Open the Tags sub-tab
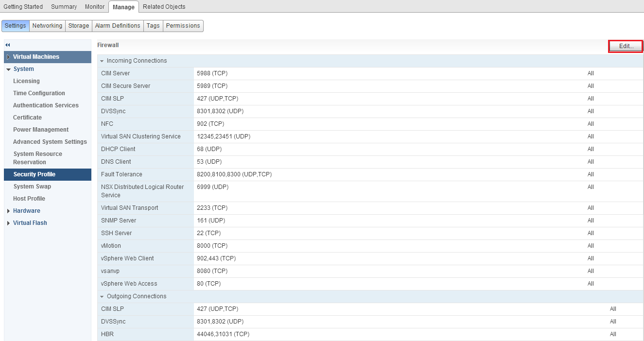 (x=153, y=26)
